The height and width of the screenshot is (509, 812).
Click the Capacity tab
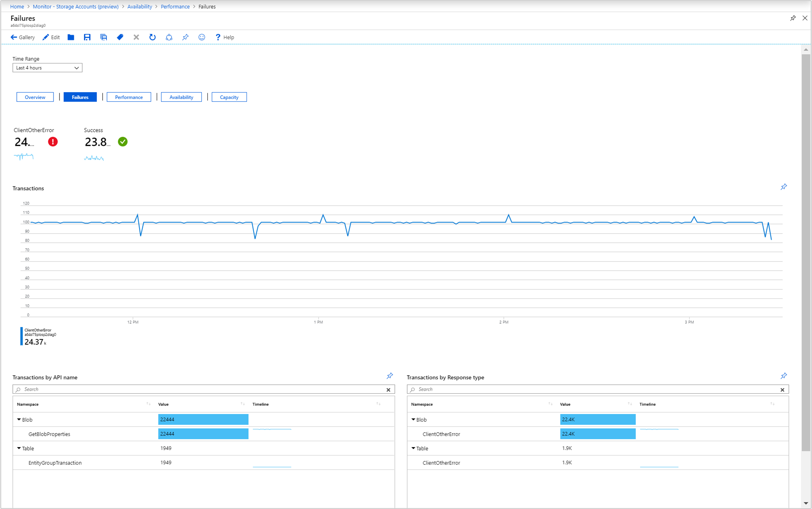[229, 97]
